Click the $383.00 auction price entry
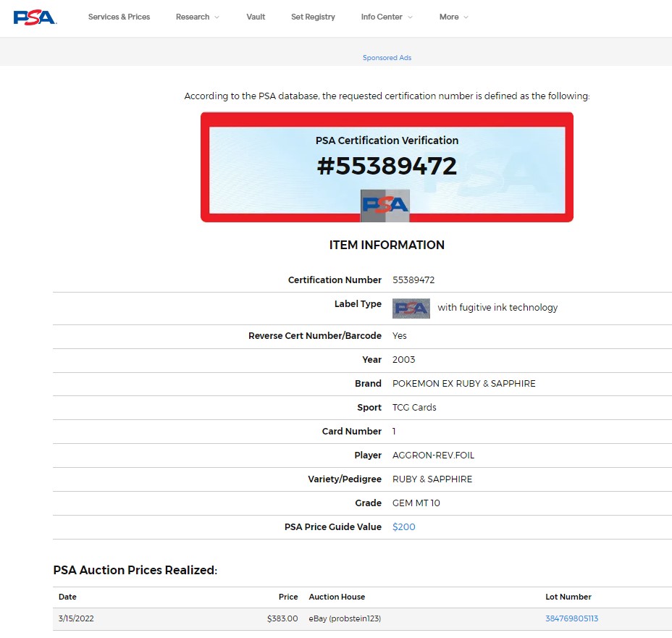Viewport: 672px width, 638px height. (x=282, y=619)
